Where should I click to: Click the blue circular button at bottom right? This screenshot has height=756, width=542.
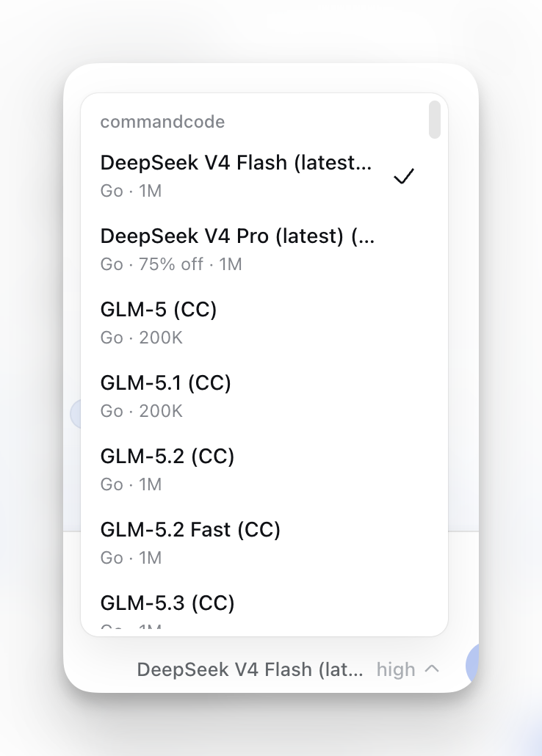[472, 666]
